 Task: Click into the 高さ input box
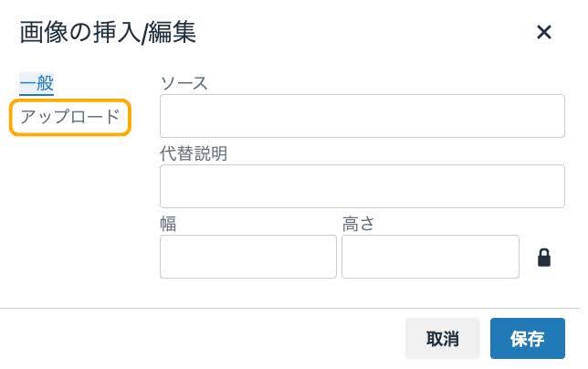(x=431, y=257)
